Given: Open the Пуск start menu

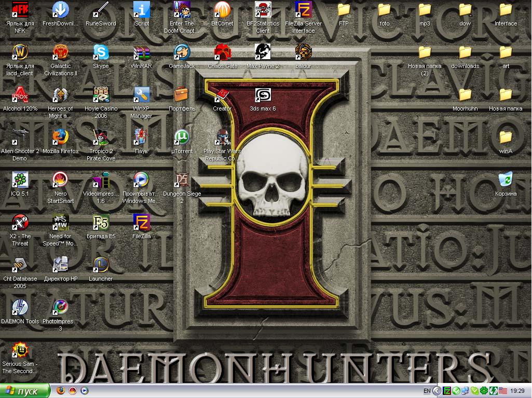Looking at the screenshot, I should pyautogui.click(x=25, y=391).
